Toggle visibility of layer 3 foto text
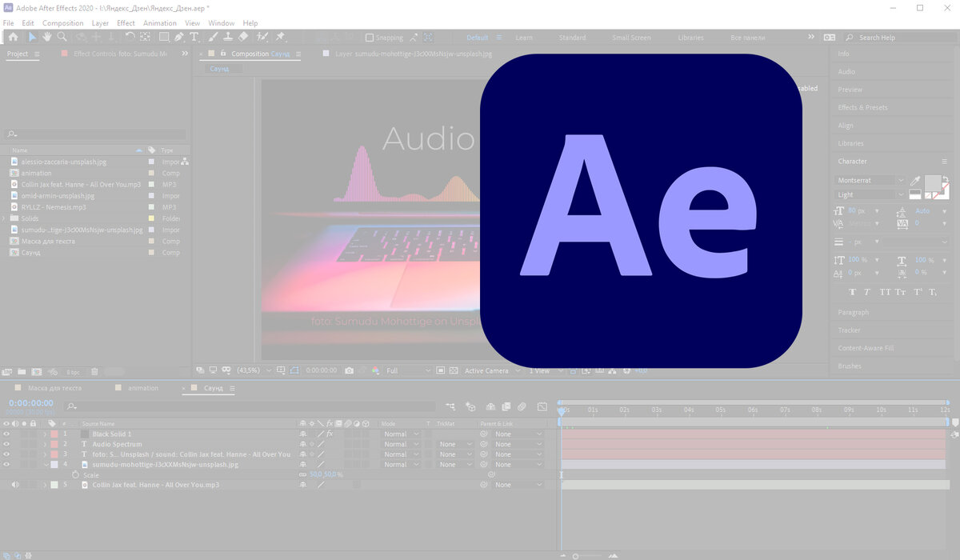This screenshot has height=560, width=960. [6, 454]
